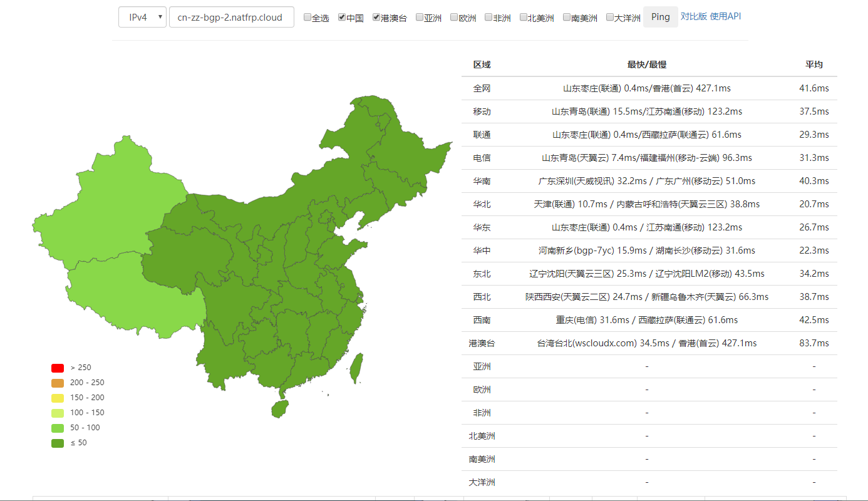Open the IPv4 protocol dropdown
Screen dimensions: 868x501
click(142, 17)
